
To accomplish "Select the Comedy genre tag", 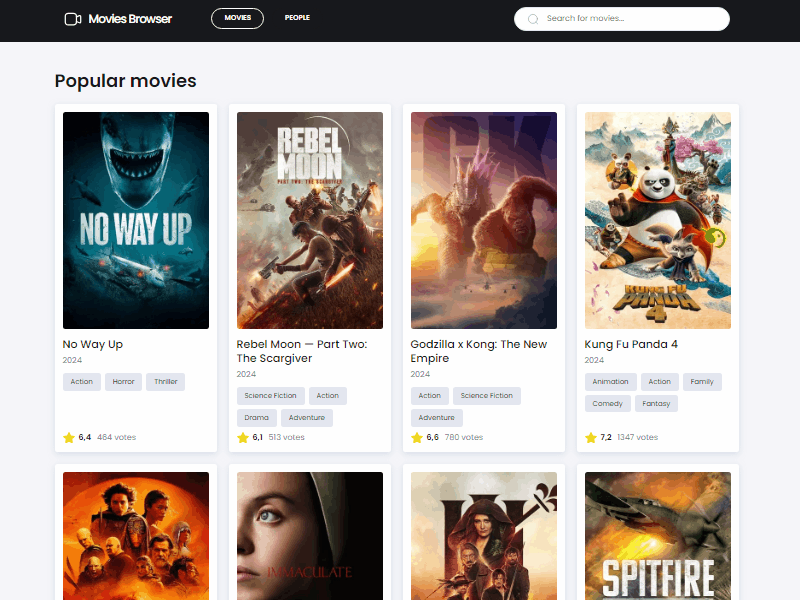I will coord(608,404).
